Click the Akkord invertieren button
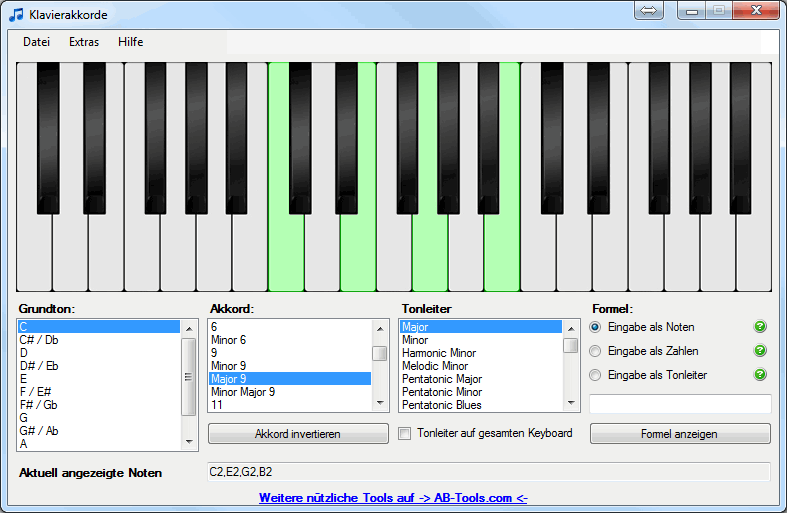Screen dimensions: 787x513 click(x=298, y=434)
